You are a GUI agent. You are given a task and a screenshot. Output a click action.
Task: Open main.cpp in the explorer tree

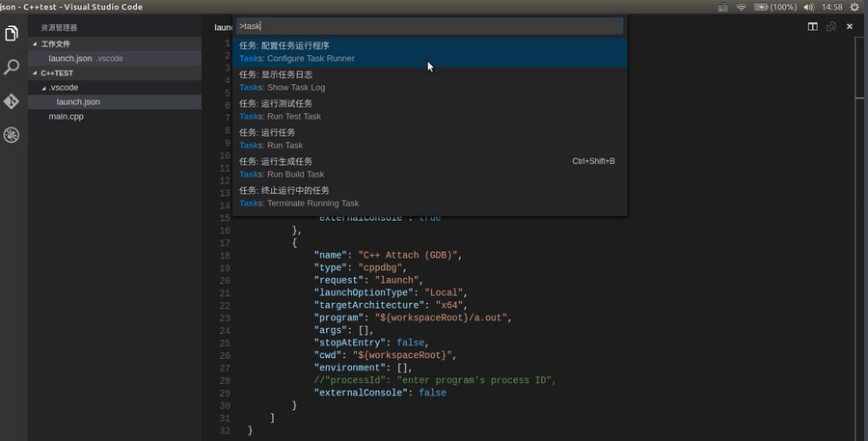click(66, 117)
